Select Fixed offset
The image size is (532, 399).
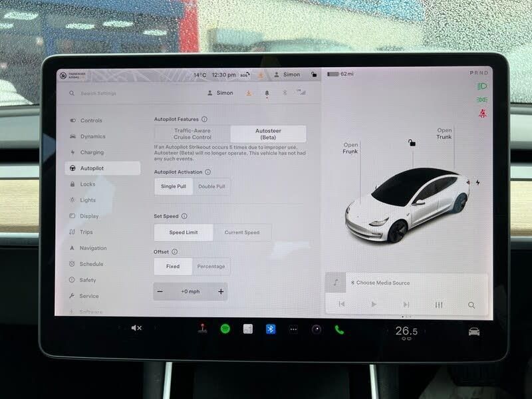tap(173, 267)
